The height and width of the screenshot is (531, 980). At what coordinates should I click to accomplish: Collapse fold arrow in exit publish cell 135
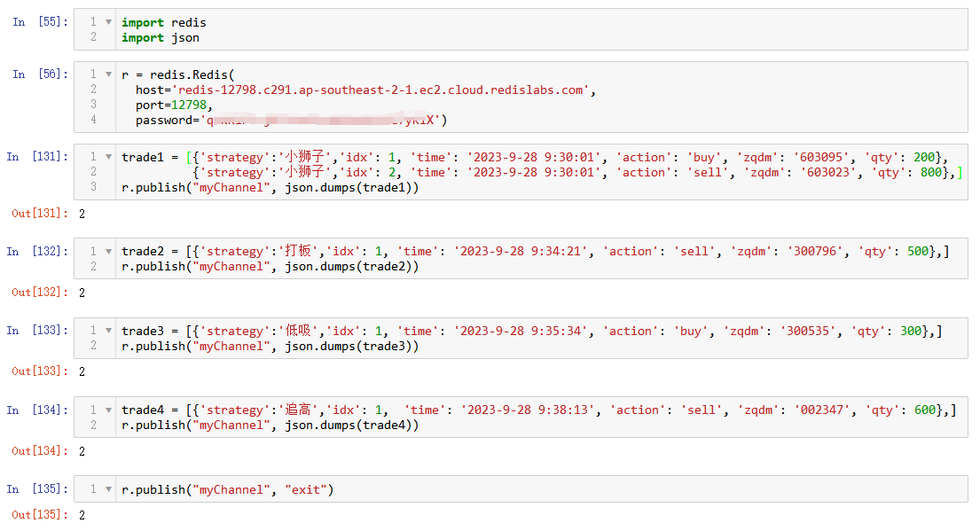pyautogui.click(x=108, y=489)
